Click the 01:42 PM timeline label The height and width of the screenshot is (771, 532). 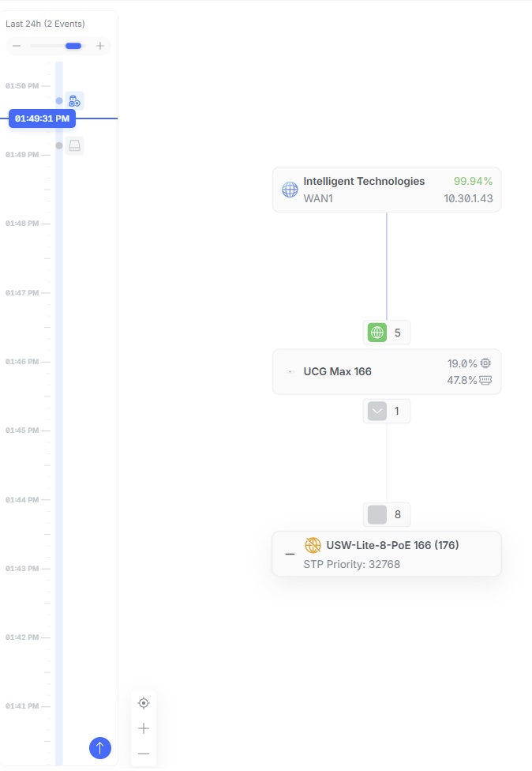22,637
